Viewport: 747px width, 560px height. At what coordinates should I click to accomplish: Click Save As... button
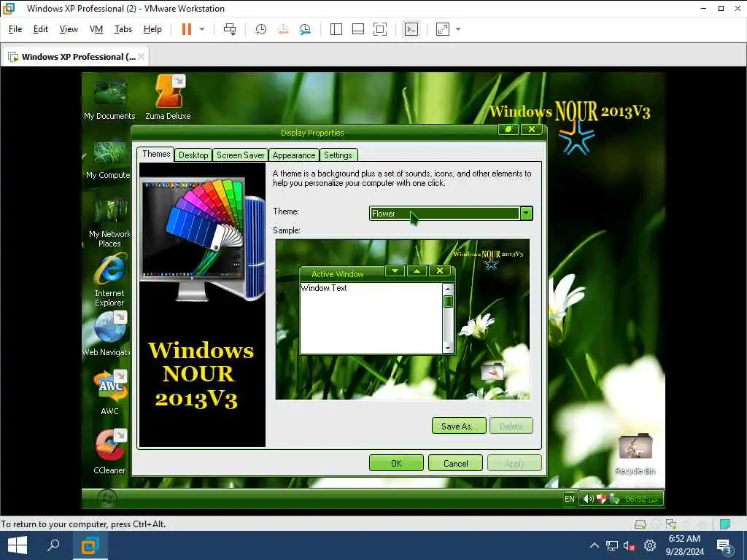(459, 426)
